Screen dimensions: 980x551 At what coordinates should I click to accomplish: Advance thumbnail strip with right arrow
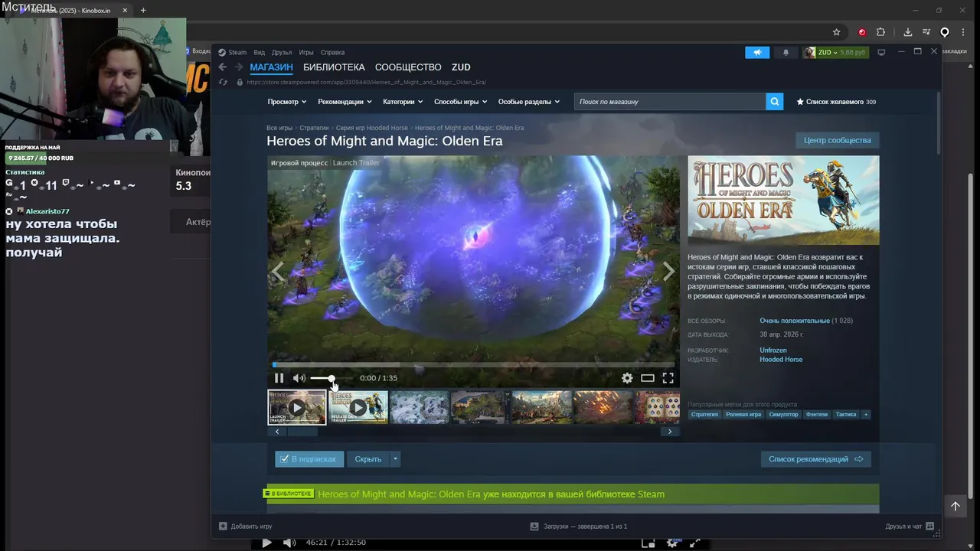[x=670, y=432]
